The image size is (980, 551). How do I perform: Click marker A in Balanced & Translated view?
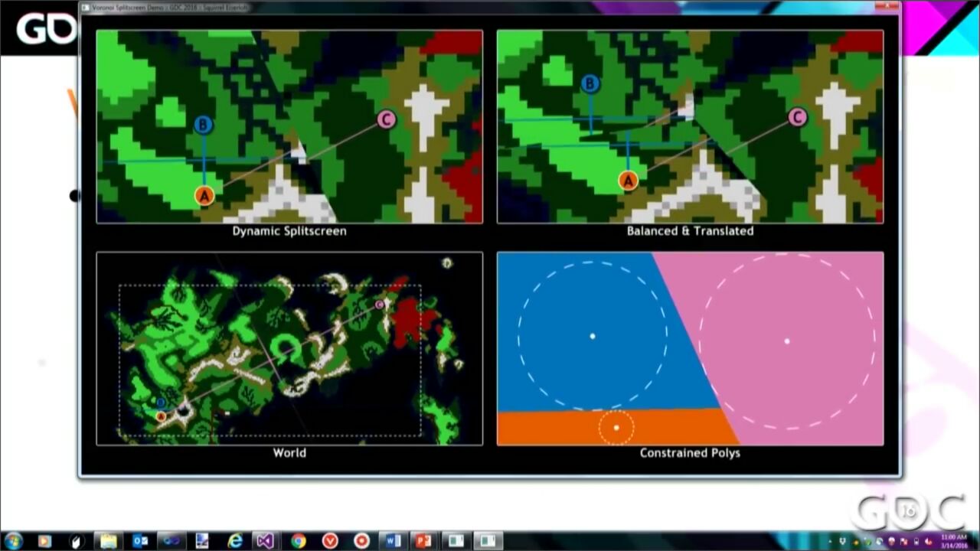(x=628, y=181)
